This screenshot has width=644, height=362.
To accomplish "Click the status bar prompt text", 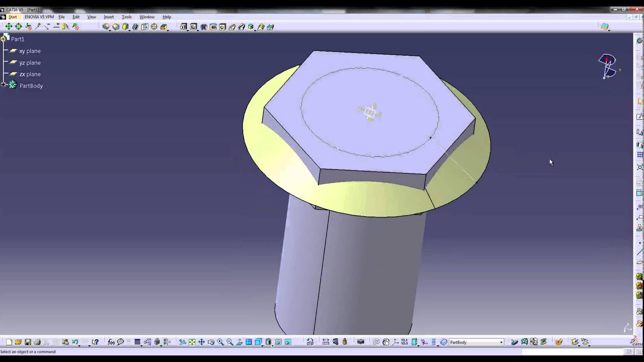I will pos(28,352).
